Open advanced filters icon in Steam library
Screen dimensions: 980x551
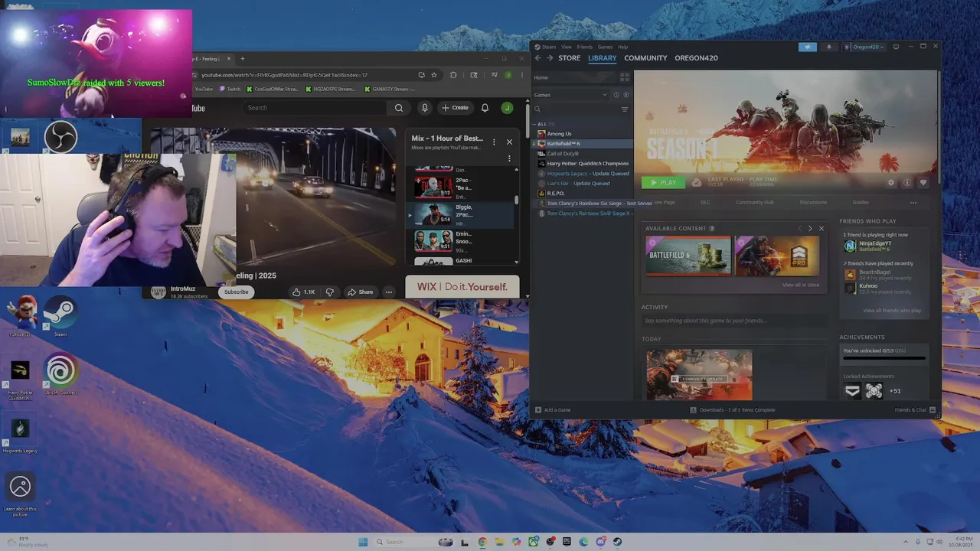(625, 109)
